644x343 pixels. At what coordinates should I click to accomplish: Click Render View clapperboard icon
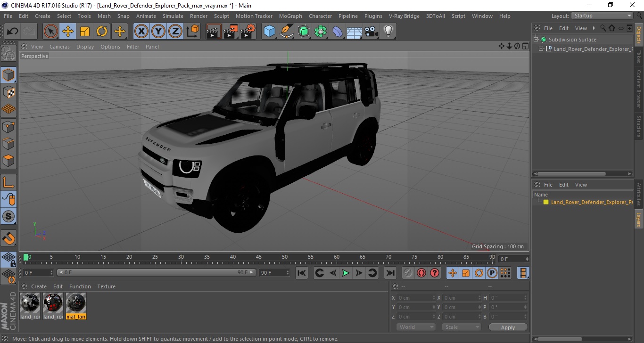point(214,32)
